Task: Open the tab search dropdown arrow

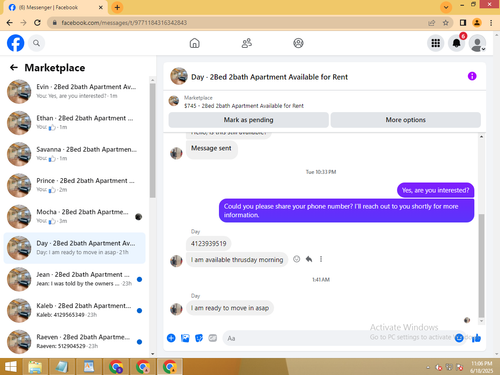Action: point(446,7)
